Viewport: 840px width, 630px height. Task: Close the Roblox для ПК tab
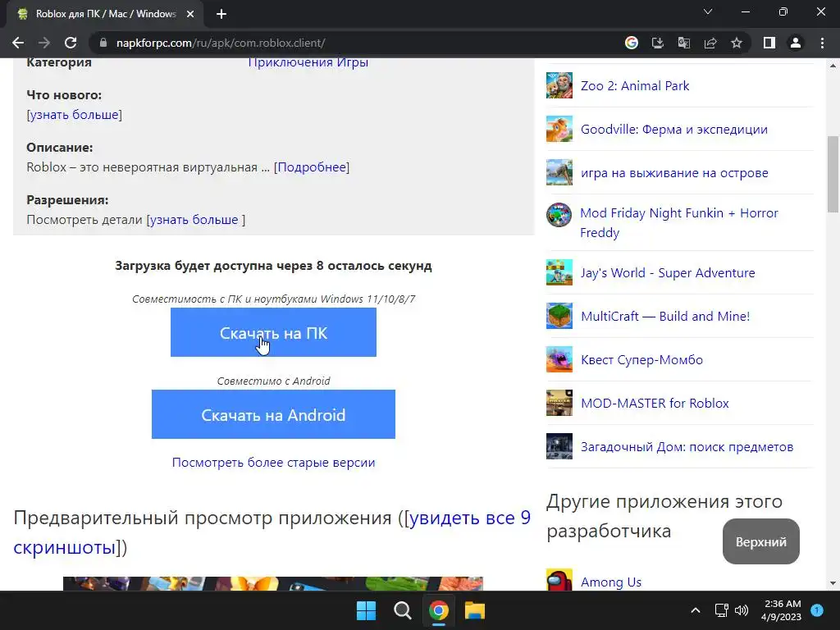(x=190, y=14)
